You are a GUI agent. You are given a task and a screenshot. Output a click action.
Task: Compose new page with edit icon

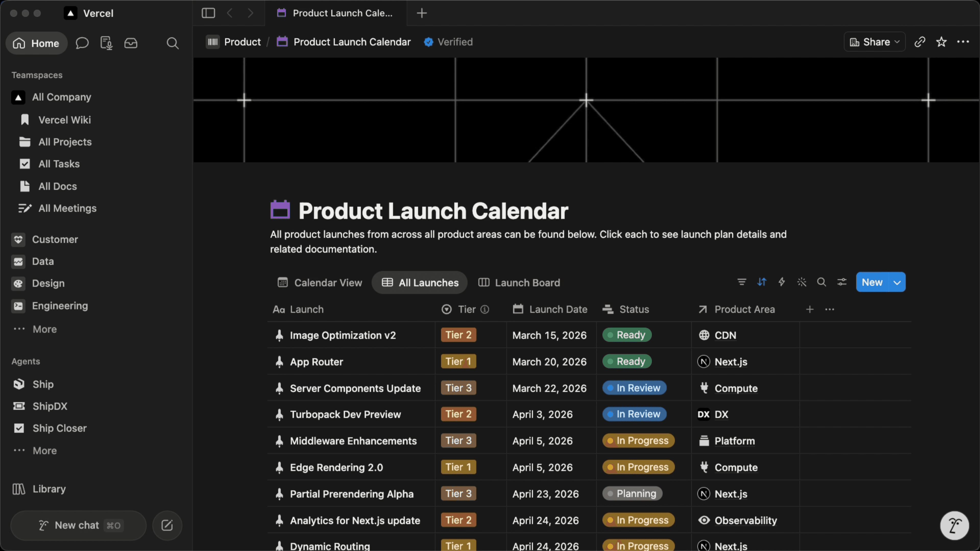tap(167, 525)
